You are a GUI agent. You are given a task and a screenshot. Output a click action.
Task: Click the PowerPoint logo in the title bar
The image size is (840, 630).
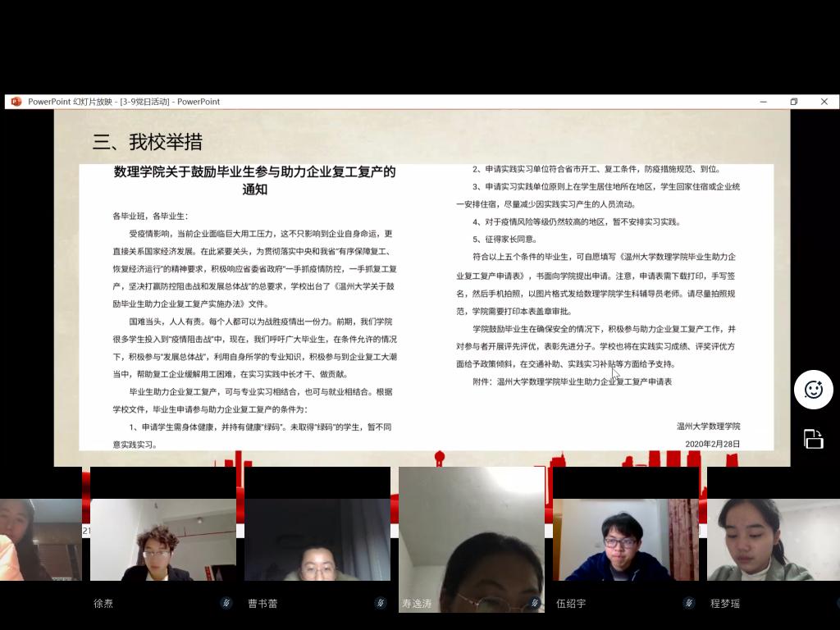tap(16, 102)
